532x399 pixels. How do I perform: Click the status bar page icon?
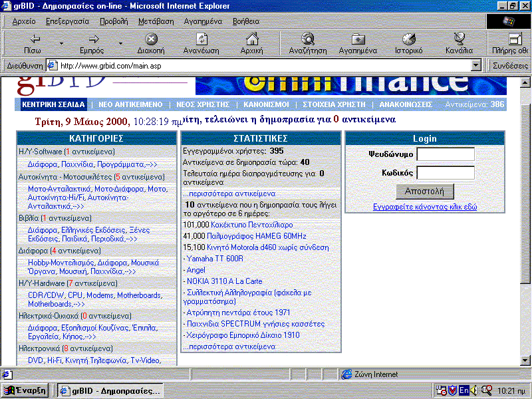pyautogui.click(x=6, y=374)
